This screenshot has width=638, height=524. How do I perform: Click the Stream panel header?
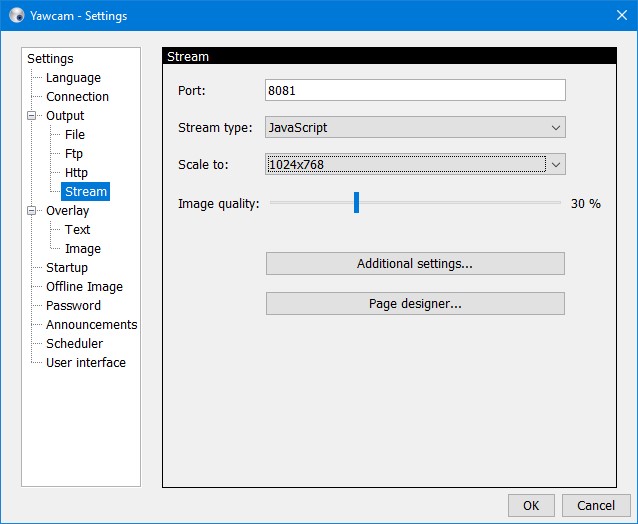tap(389, 56)
